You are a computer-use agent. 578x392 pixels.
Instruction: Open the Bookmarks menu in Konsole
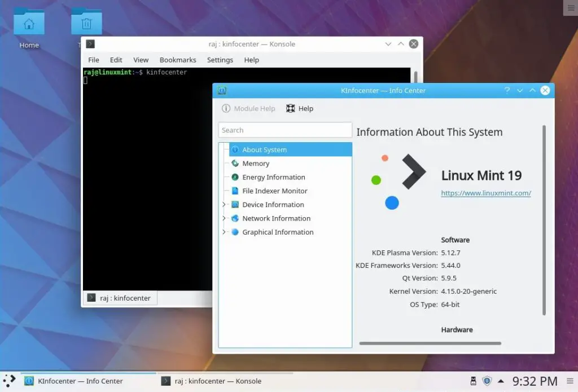point(178,60)
